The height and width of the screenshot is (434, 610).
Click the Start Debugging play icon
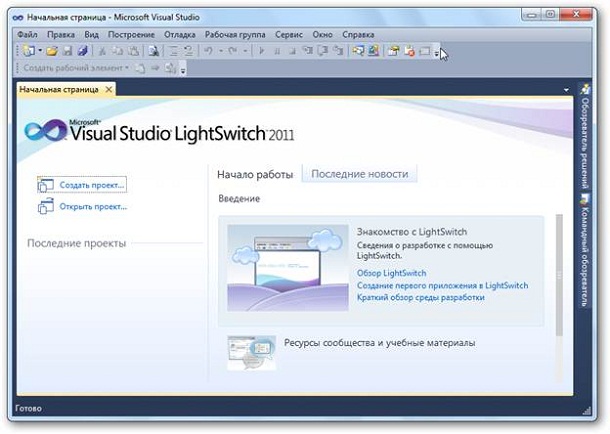pos(262,51)
